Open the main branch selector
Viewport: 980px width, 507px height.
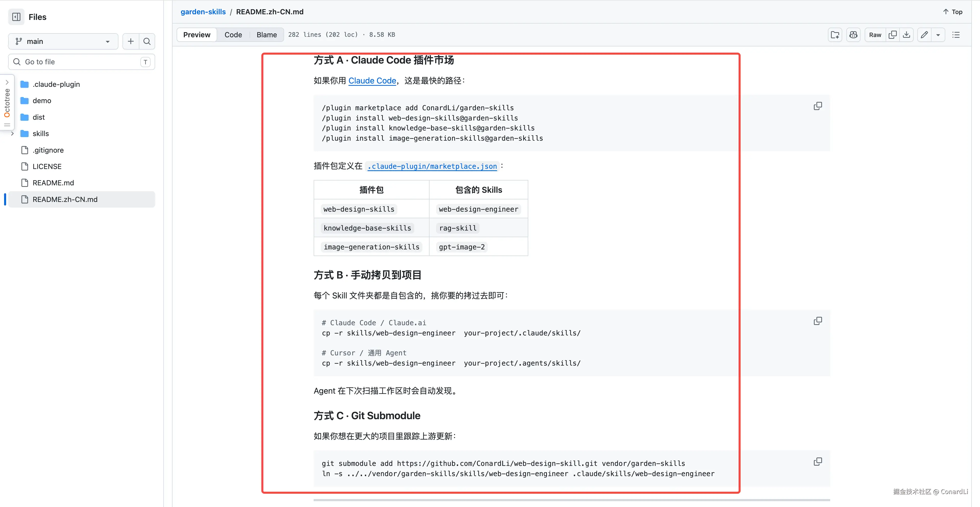pyautogui.click(x=63, y=41)
